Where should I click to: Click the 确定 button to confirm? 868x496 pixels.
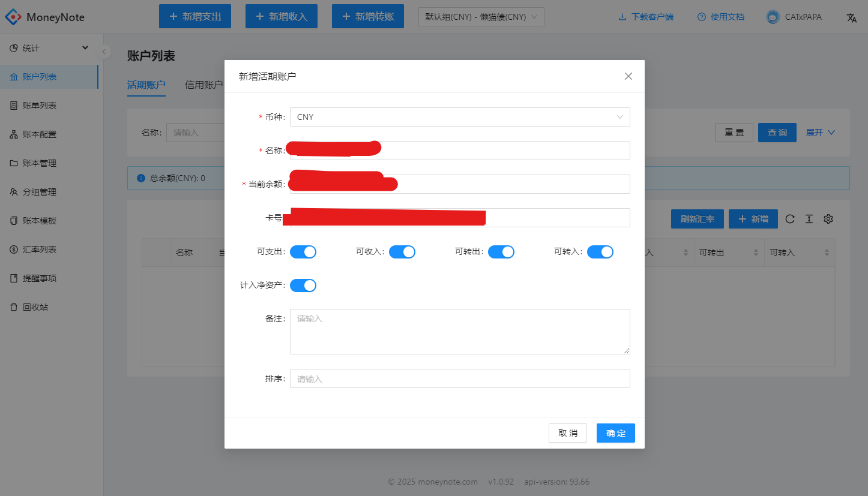616,433
